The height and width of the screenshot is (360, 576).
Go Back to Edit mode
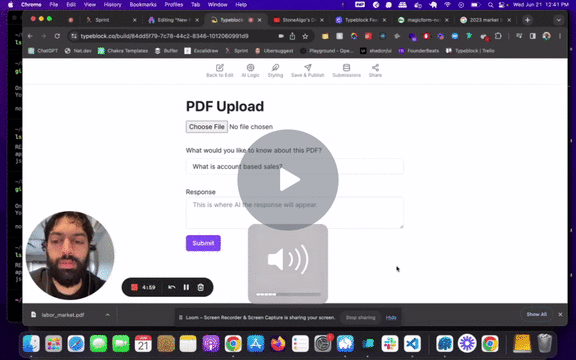220,71
